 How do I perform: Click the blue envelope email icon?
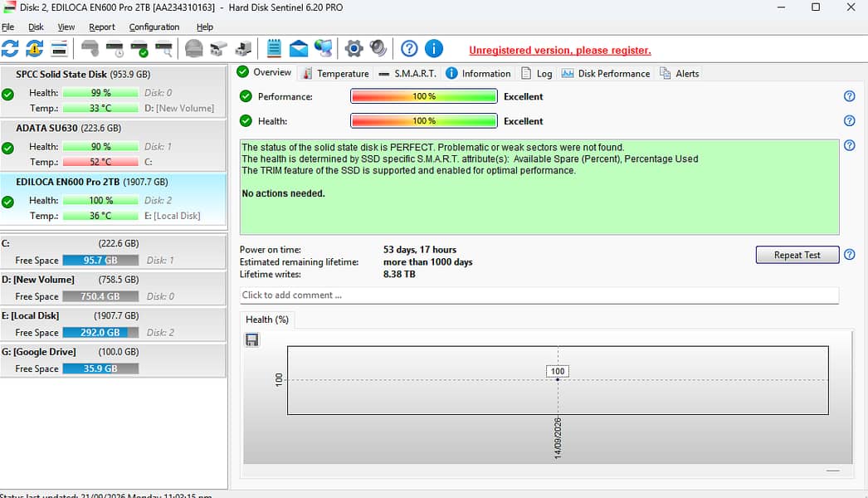[299, 49]
